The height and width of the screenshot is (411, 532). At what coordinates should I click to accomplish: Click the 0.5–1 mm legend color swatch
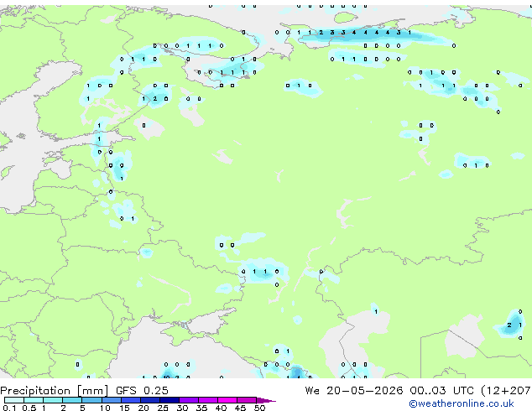click(x=34, y=400)
